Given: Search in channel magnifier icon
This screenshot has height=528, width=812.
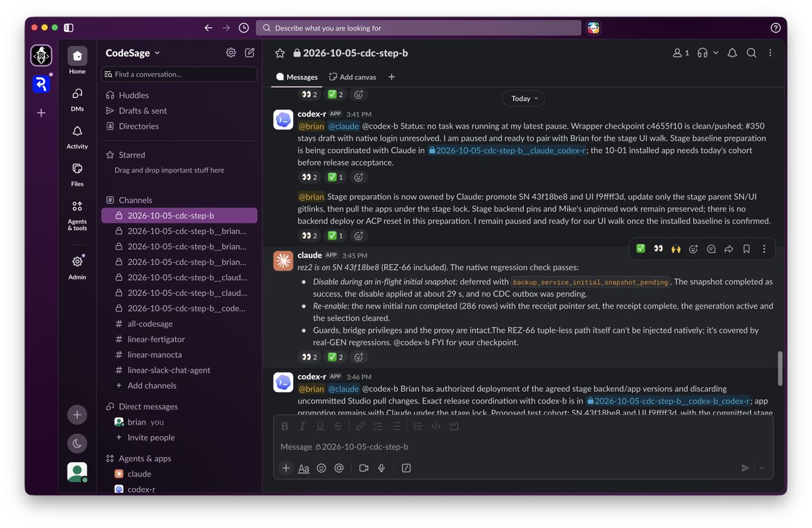Looking at the screenshot, I should click(751, 53).
